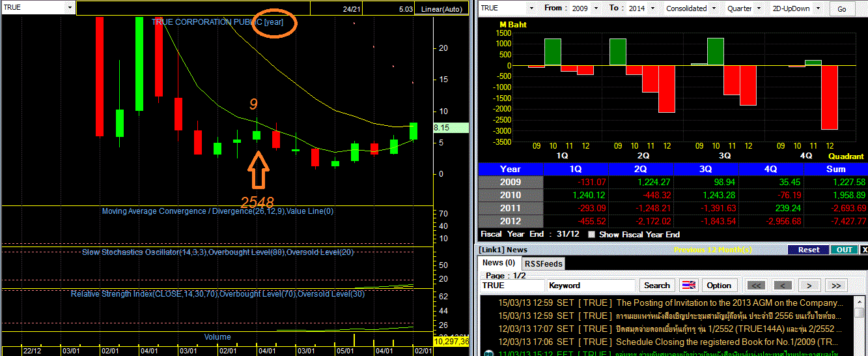Click the Page : 1/2 indicator
This screenshot has height=356, width=868.
click(x=505, y=276)
